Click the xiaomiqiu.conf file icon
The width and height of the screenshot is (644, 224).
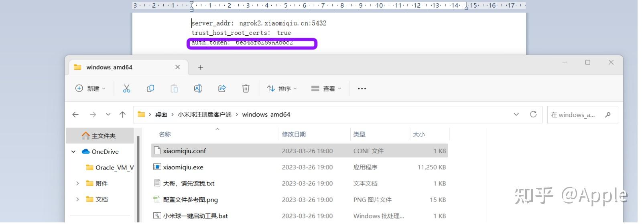(157, 151)
